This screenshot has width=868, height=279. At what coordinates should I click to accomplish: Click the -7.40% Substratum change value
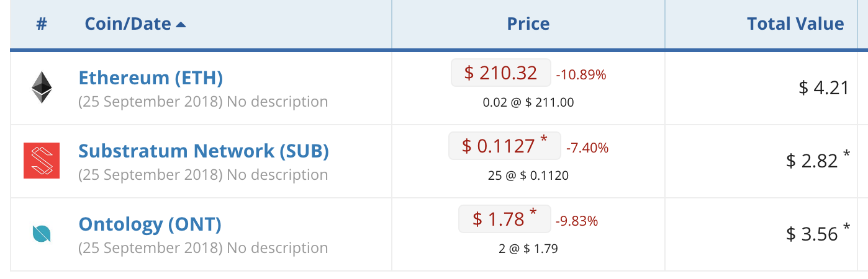[x=587, y=148]
